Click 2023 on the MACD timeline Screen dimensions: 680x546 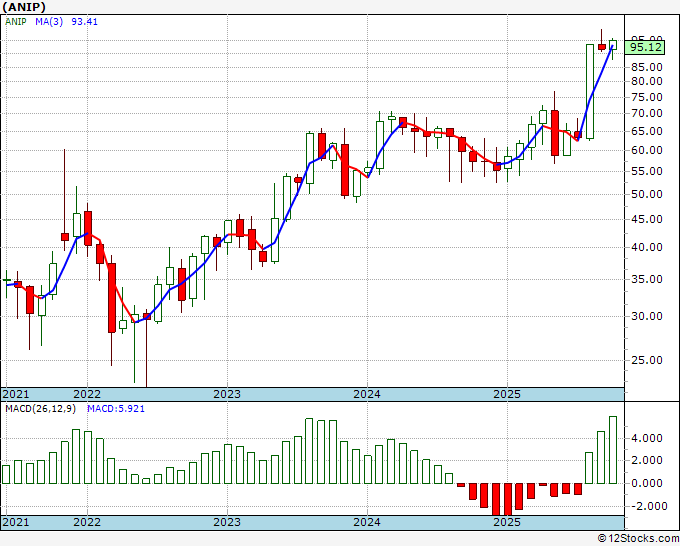point(227,522)
